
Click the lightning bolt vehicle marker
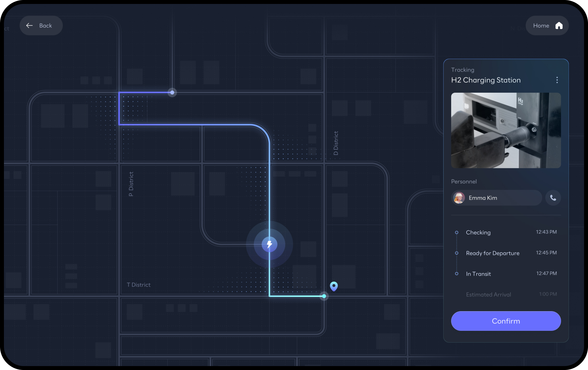coord(269,244)
